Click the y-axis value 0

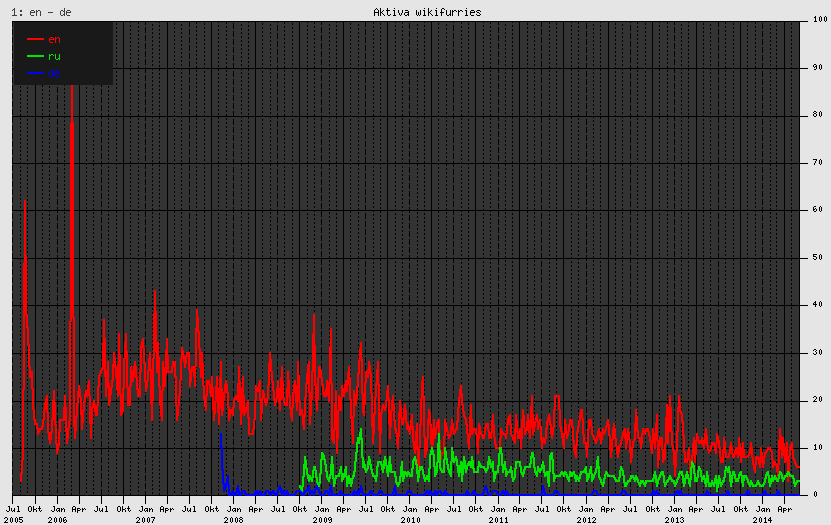click(816, 495)
